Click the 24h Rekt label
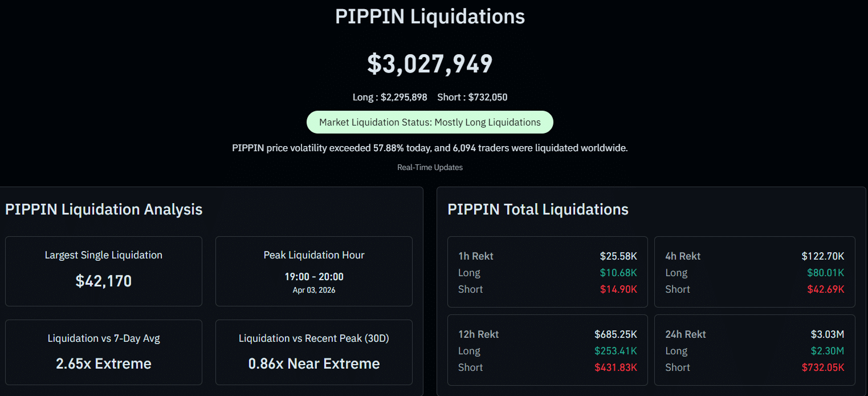This screenshot has width=868, height=396. coord(686,334)
